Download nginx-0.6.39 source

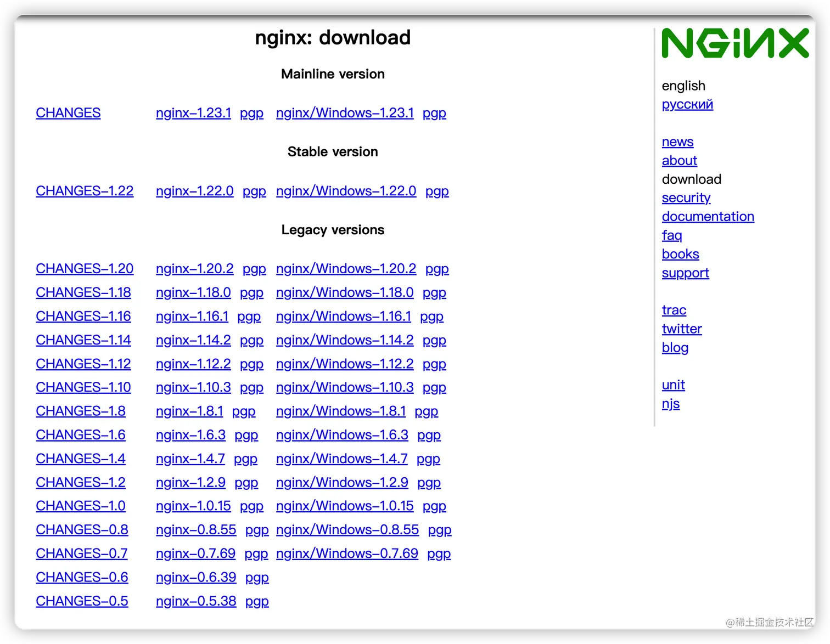point(196,578)
